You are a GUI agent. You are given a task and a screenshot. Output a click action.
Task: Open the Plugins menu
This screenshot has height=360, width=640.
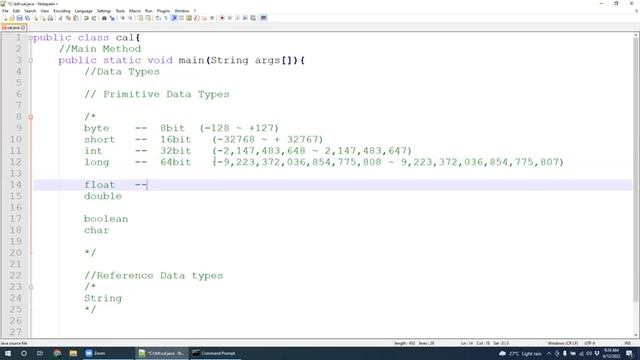coord(163,11)
